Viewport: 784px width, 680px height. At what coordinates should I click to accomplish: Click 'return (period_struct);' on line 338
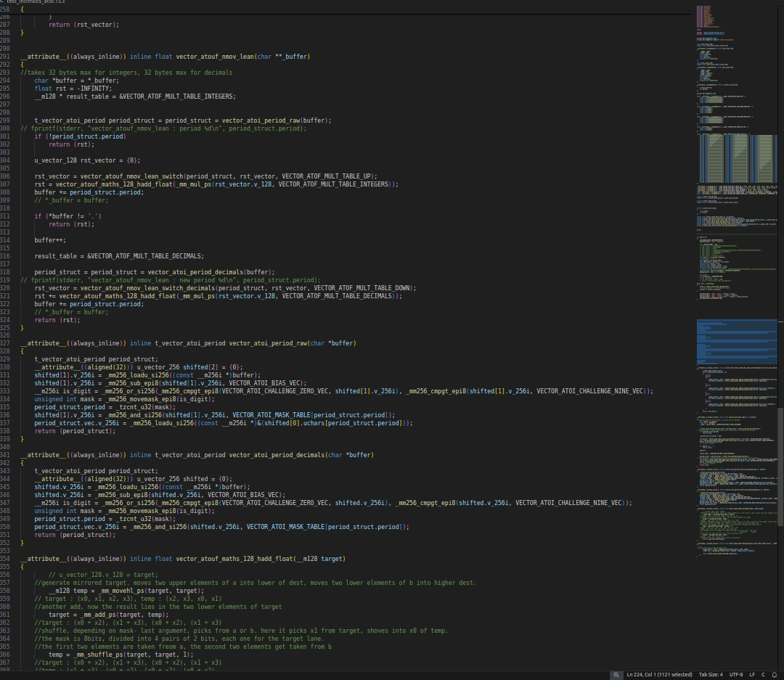(x=75, y=432)
